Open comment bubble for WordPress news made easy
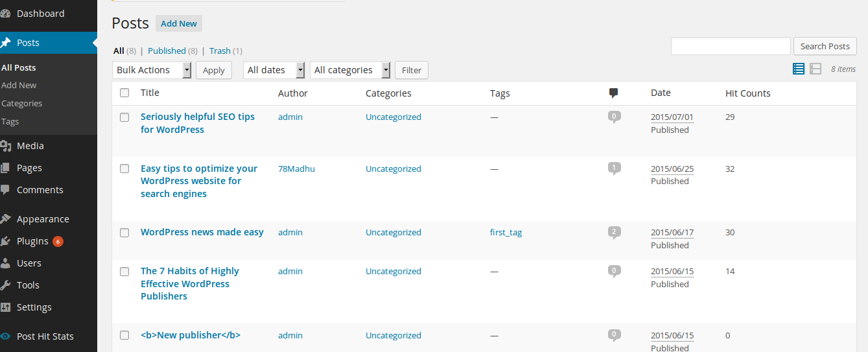 coord(615,232)
